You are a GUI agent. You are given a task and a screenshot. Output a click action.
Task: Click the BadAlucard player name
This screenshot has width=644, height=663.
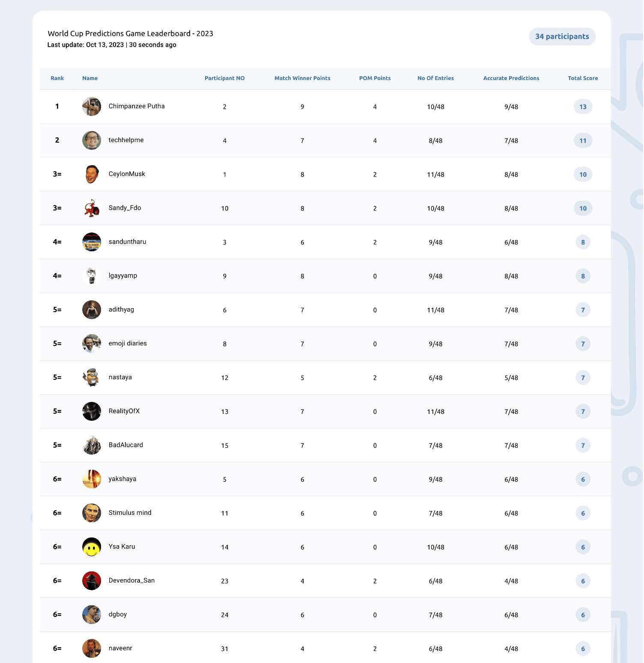126,445
